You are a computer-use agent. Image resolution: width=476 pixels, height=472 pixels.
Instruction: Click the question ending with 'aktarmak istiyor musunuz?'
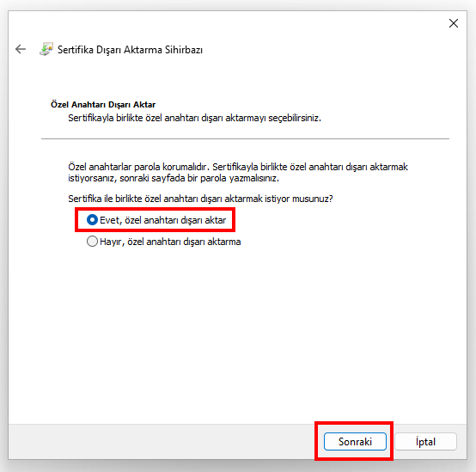(x=200, y=199)
